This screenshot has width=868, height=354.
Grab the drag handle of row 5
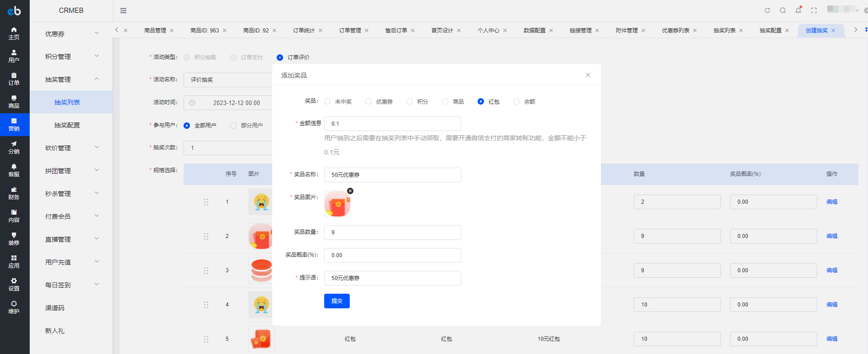click(x=206, y=339)
